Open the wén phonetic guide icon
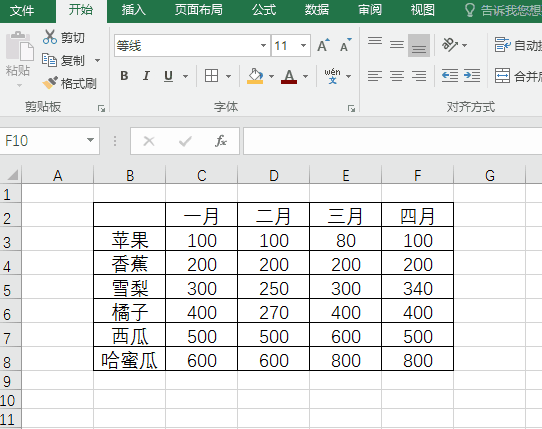Viewport: 542px width, 429px height. [x=332, y=76]
